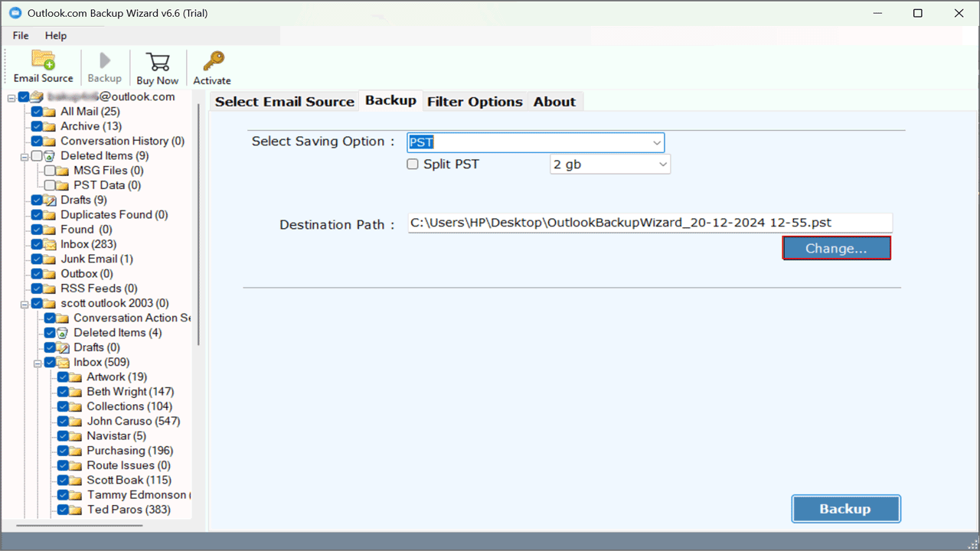Click the Drafts (9) folder icon
Viewport: 980px width, 551px height.
(x=50, y=201)
